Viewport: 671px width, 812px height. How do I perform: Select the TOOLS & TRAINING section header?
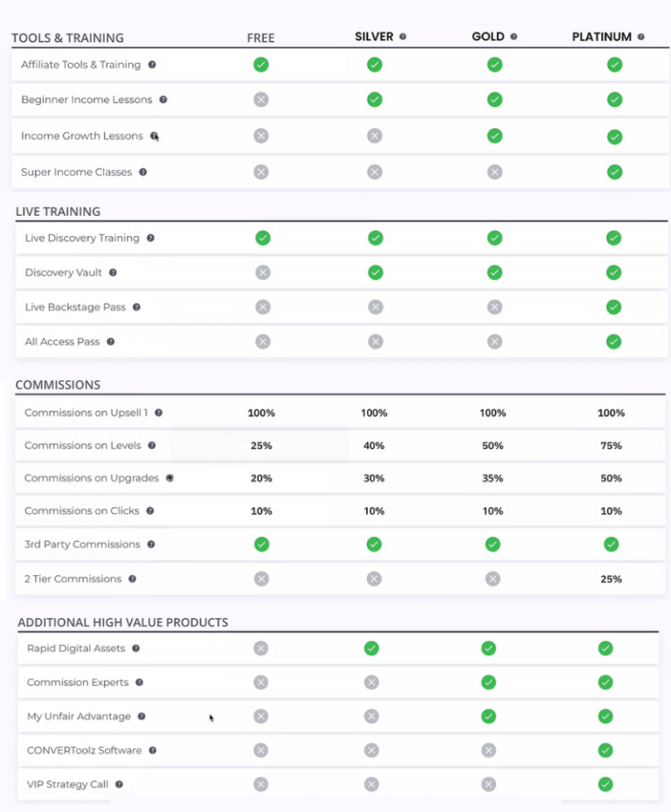(67, 38)
